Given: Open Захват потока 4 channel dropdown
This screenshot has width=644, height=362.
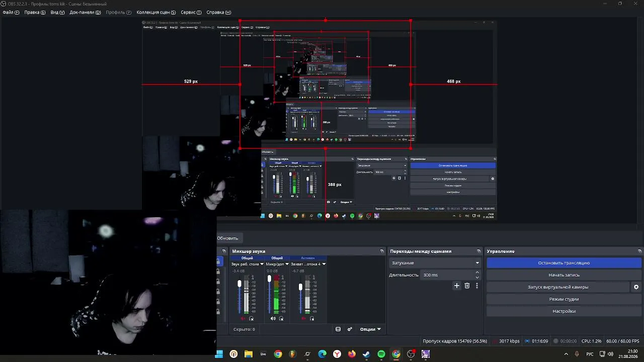Looking at the screenshot, I should (x=324, y=264).
